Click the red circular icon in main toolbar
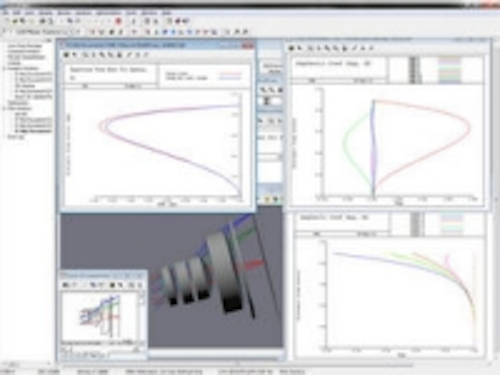Image resolution: width=500 pixels, height=375 pixels. pos(118,21)
